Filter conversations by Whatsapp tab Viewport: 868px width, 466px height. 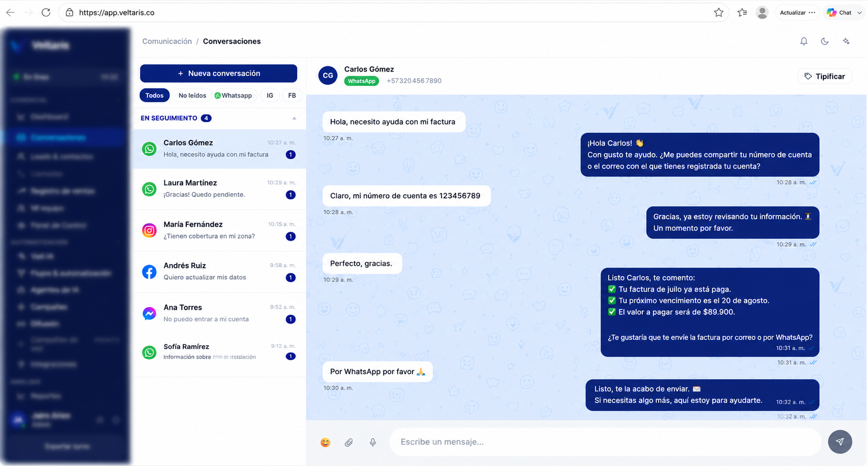[x=233, y=95]
